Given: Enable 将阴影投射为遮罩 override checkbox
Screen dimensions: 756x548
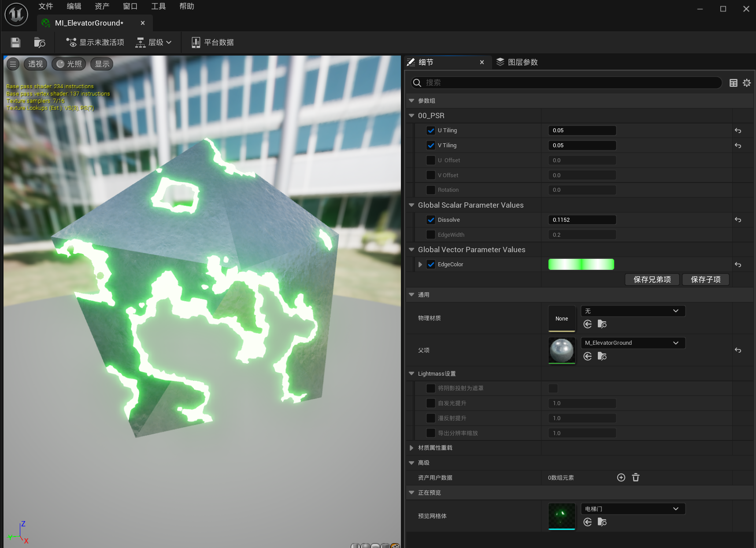Looking at the screenshot, I should (431, 388).
